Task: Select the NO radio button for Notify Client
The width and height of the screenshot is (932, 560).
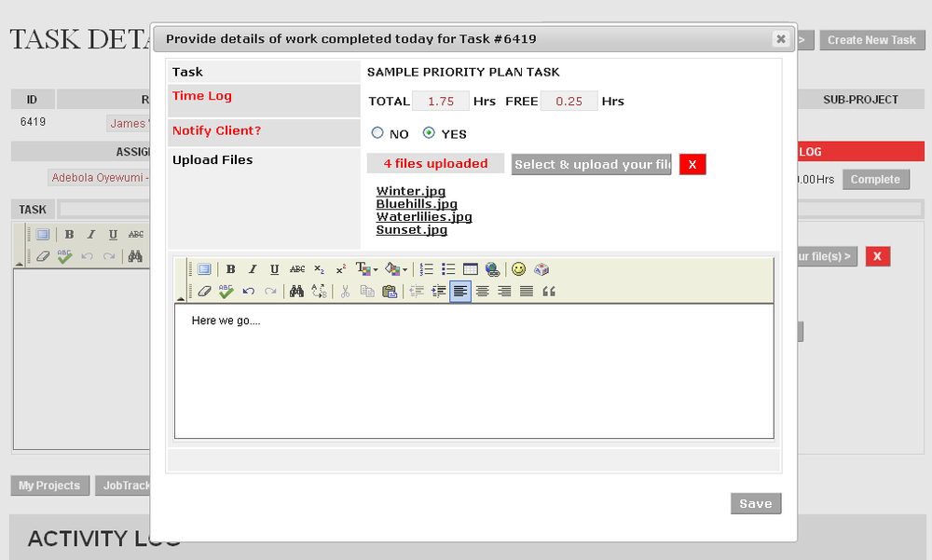Action: click(378, 132)
